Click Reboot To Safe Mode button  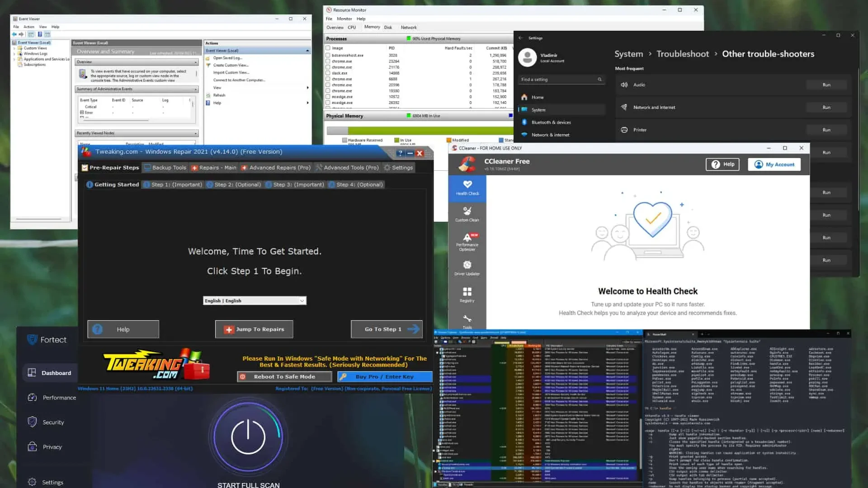click(284, 377)
